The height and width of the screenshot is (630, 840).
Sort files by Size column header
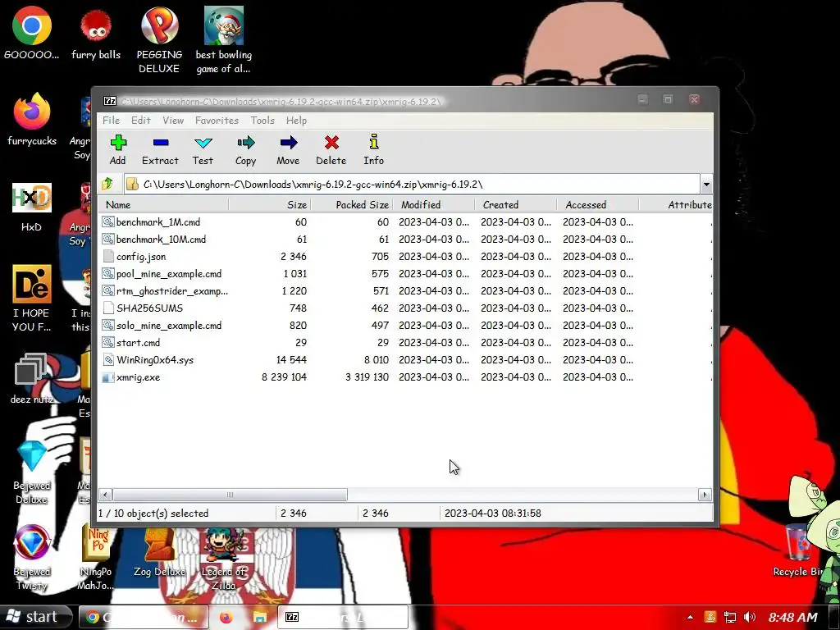(x=270, y=204)
